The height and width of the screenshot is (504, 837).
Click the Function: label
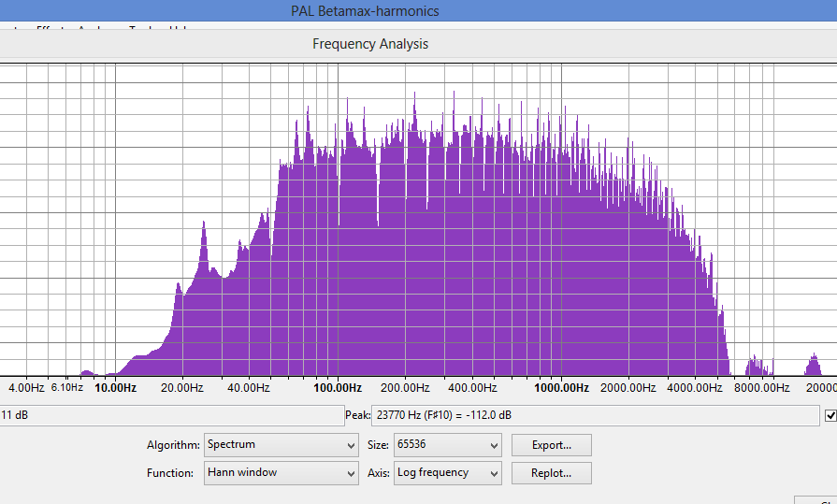[x=170, y=473]
